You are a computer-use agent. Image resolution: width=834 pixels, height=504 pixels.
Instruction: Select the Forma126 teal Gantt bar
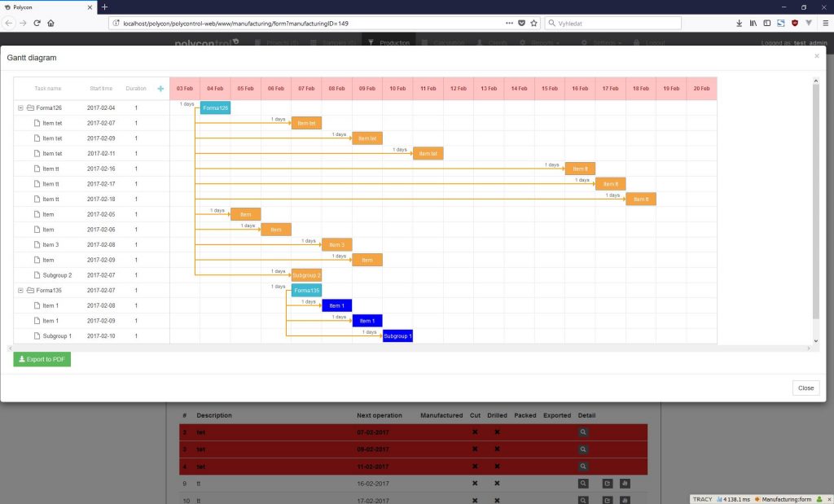(215, 108)
